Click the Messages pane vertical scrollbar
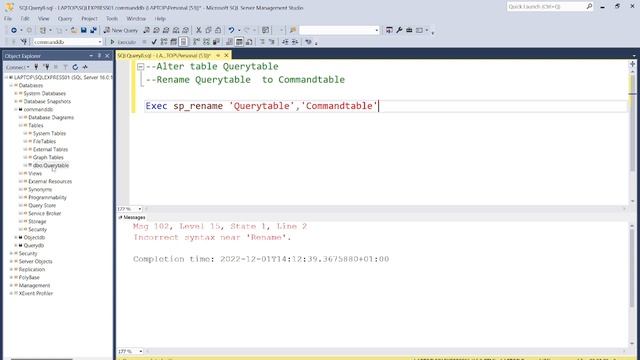 click(632, 284)
